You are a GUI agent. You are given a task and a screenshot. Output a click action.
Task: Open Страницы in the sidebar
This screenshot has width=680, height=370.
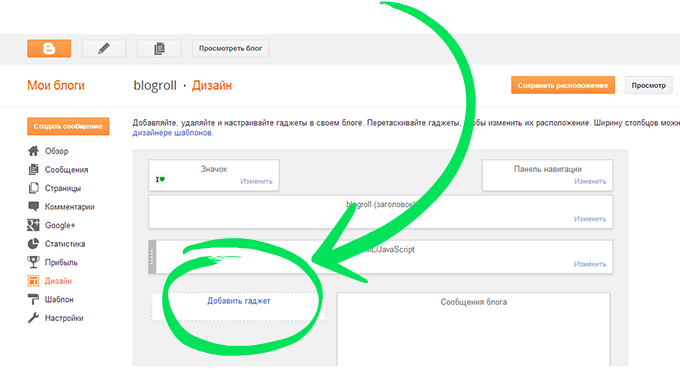pos(63,188)
